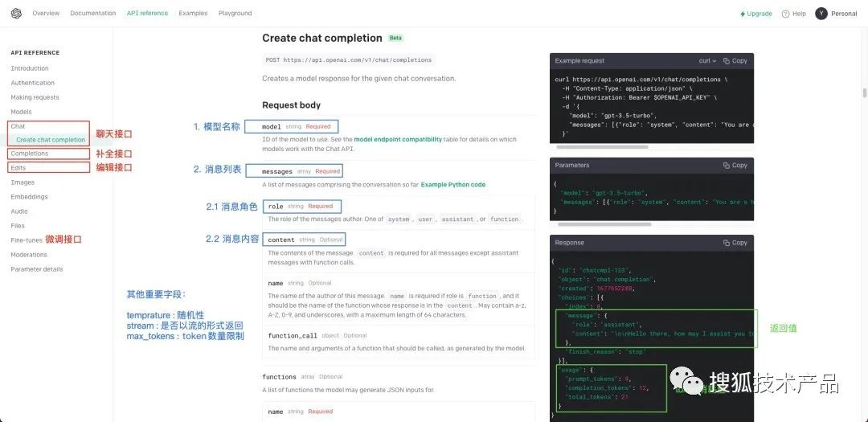Click the OpenAI logo icon
The width and height of the screenshot is (868, 422).
tap(16, 14)
